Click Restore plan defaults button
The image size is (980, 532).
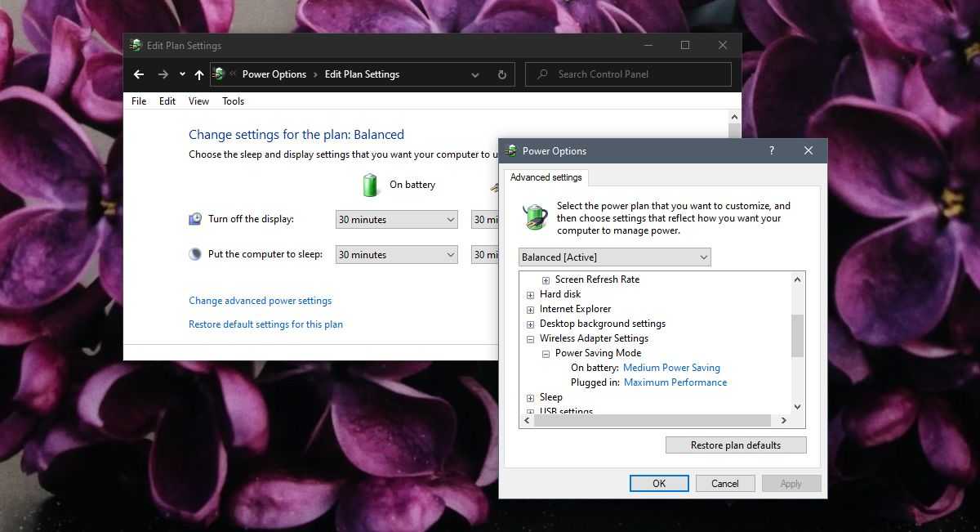[735, 445]
